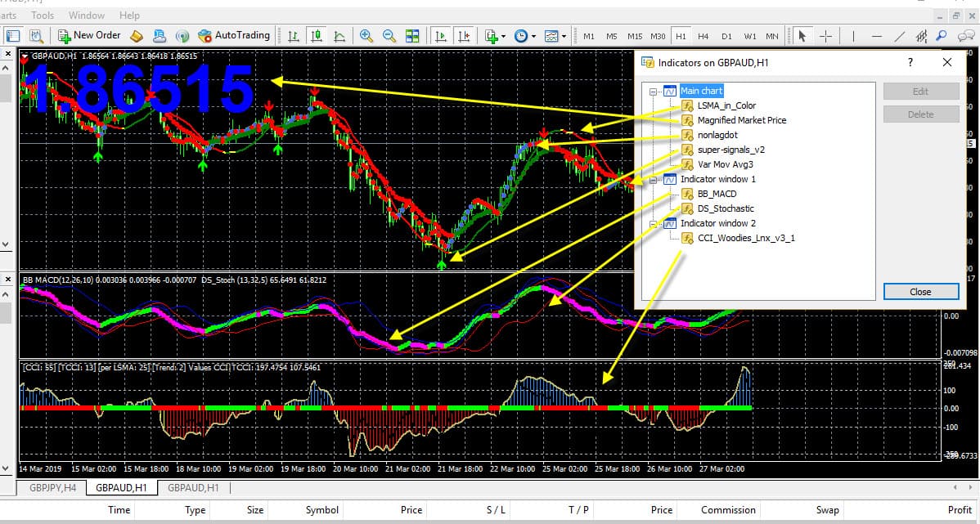Collapse the Indicator window 1 node
Viewport: 980px width, 524px height.
[x=653, y=180]
